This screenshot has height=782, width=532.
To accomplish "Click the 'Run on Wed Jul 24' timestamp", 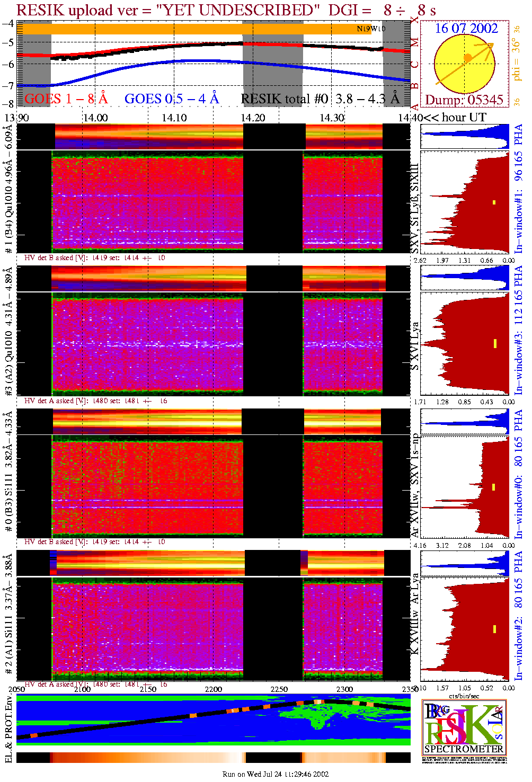I will coord(276,774).
